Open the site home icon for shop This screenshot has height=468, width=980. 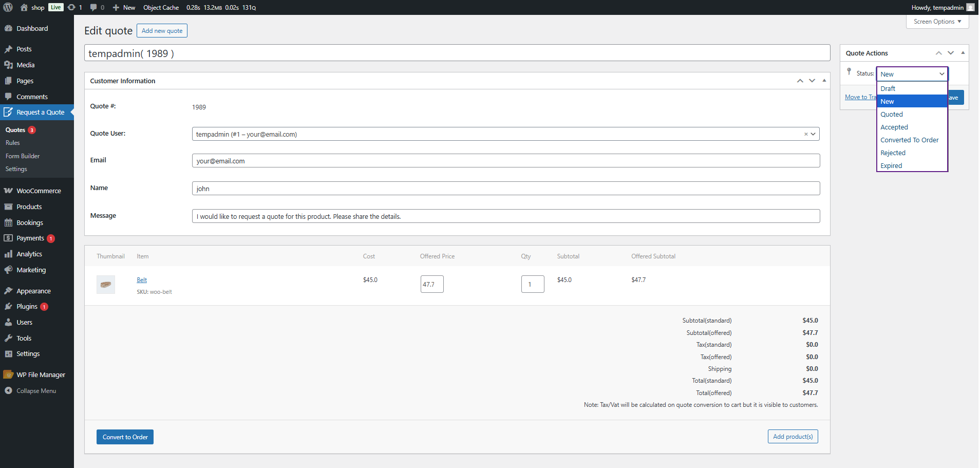click(x=24, y=7)
